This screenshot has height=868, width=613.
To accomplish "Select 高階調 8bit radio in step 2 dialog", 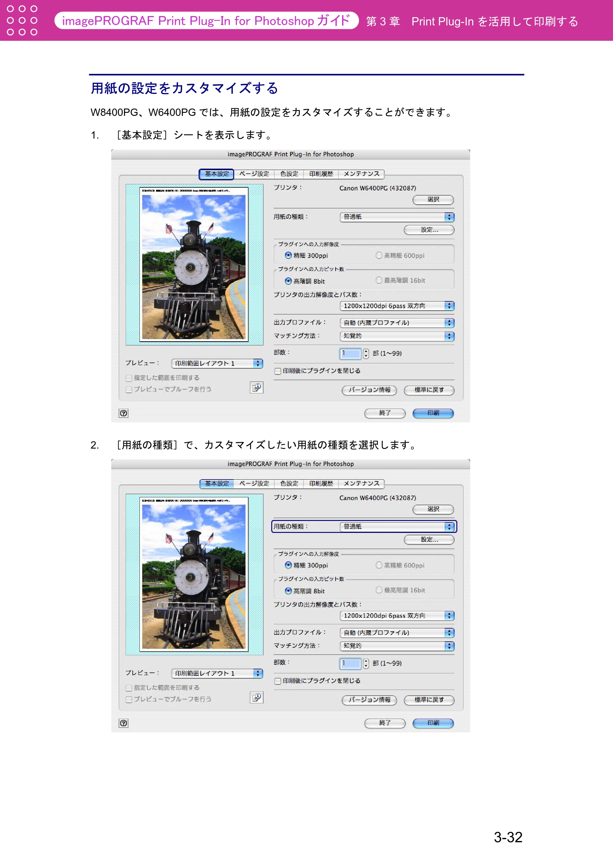I will (x=288, y=591).
